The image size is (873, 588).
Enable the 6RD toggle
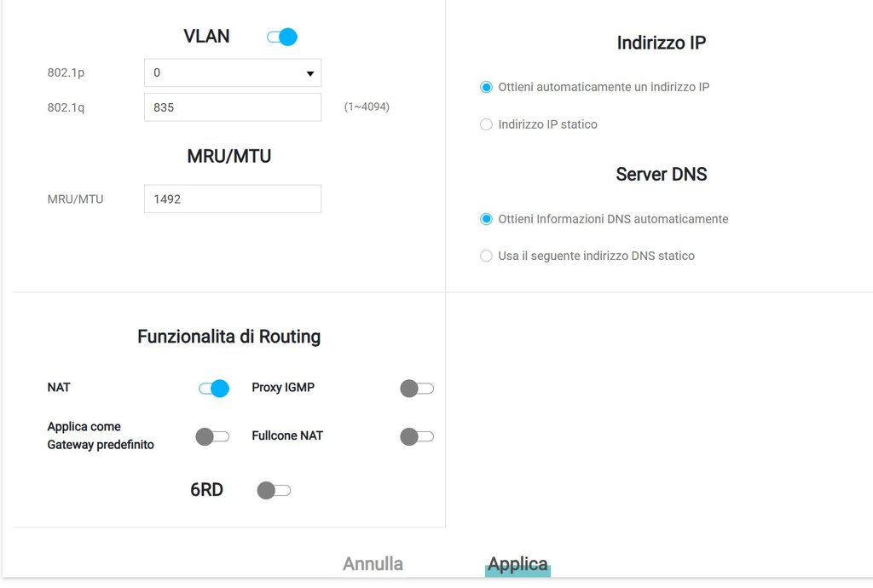click(274, 490)
